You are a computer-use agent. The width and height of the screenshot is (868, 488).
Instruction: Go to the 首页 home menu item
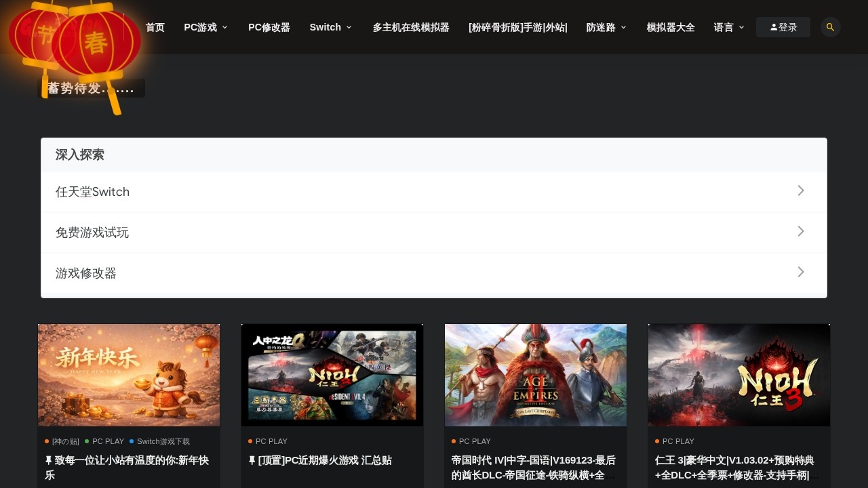pos(155,27)
